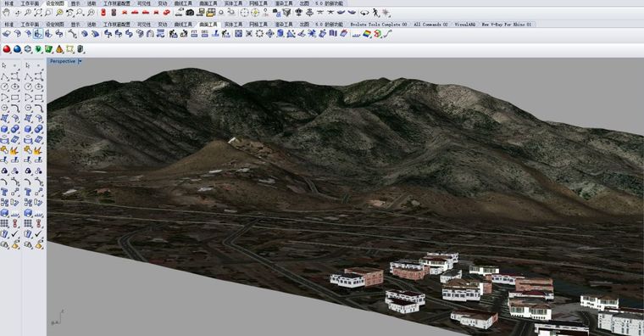
Task: Select the Fillet curve tool in second sidebar column
Action: click(39, 108)
